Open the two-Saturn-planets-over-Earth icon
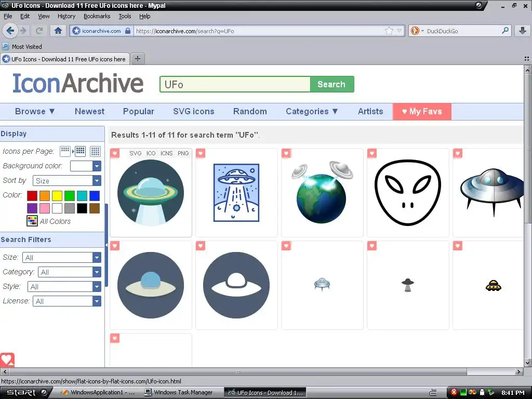 [322, 193]
